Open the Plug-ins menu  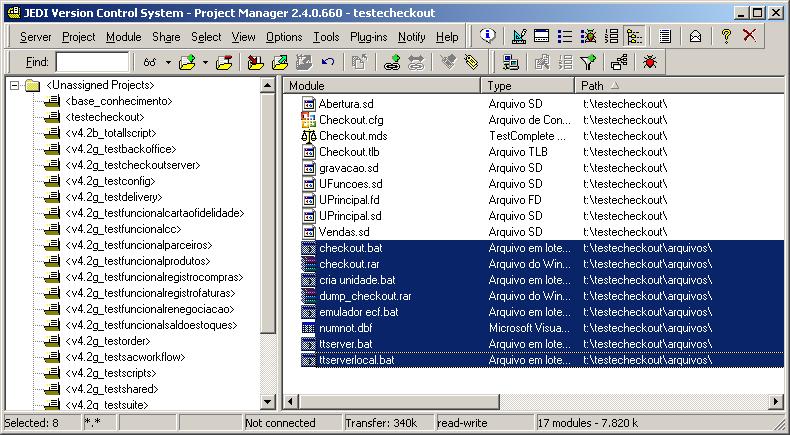pyautogui.click(x=369, y=37)
